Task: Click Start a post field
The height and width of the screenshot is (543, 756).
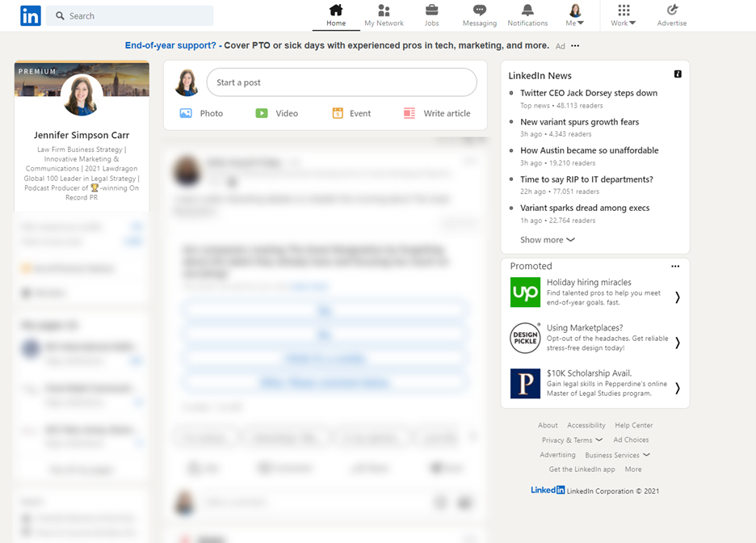Action: 342,82
